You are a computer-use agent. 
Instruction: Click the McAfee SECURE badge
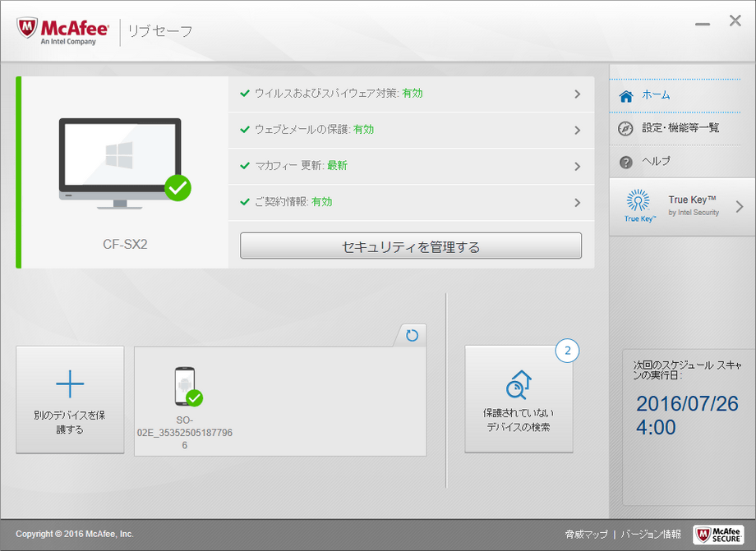coord(718,534)
